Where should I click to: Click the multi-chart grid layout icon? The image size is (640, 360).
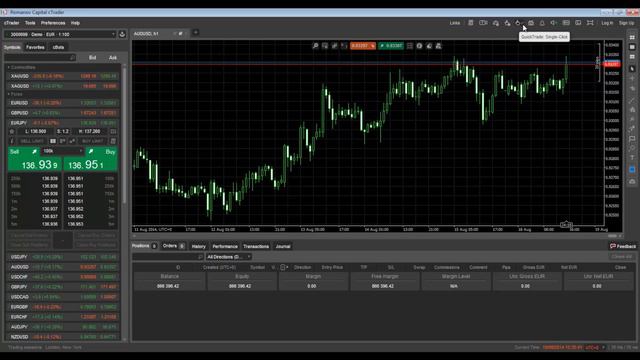click(632, 37)
